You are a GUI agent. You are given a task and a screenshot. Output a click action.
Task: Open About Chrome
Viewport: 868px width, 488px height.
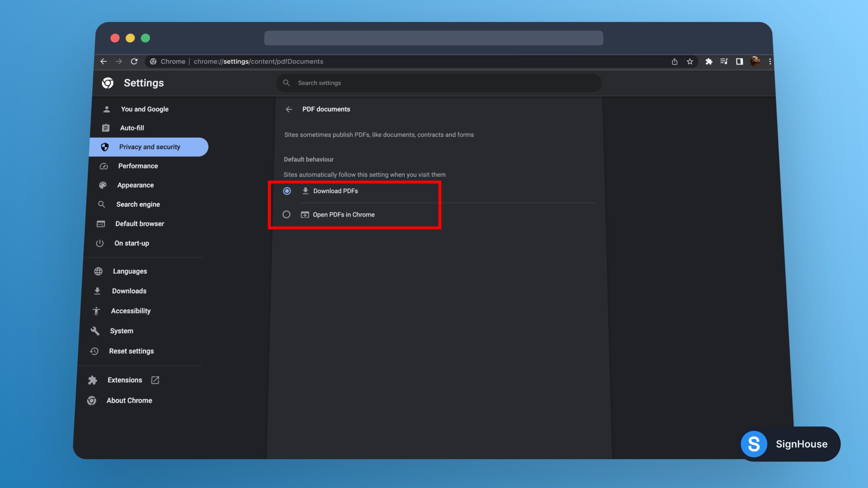129,400
